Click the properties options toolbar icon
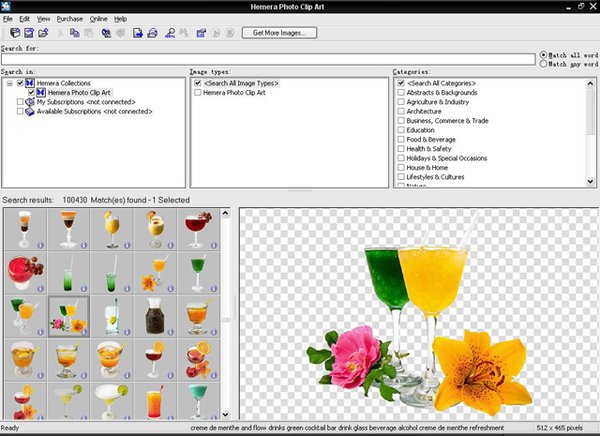600x436 pixels. click(x=201, y=33)
